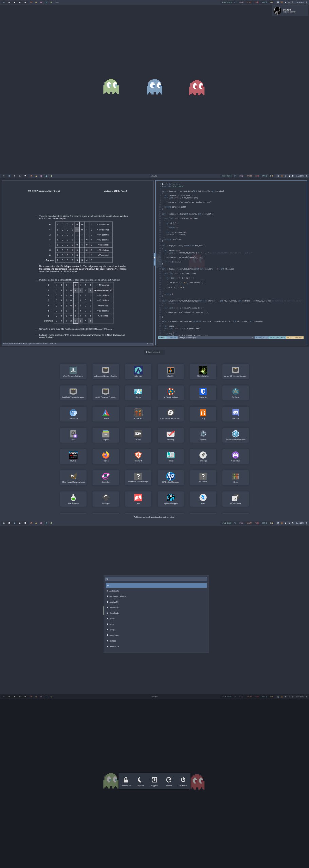Launch JoyShockMapper
The height and width of the screenshot is (868, 309).
(x=170, y=499)
